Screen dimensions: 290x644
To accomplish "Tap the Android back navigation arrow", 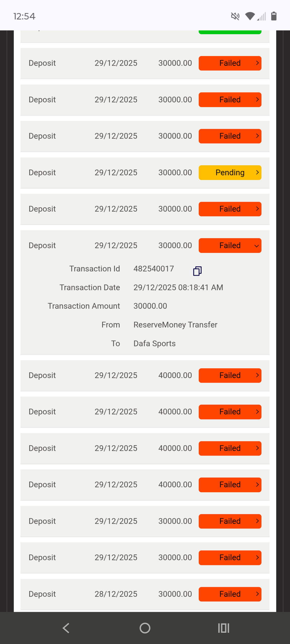I will [x=66, y=628].
